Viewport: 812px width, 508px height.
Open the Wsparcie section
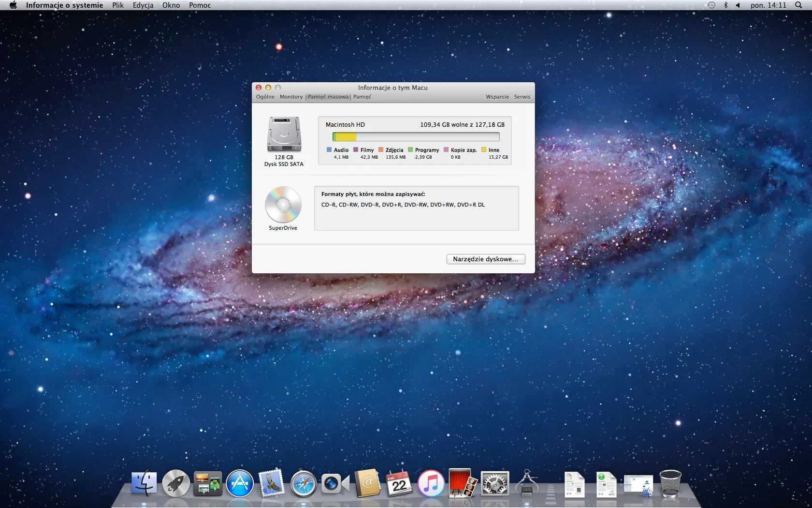(x=497, y=97)
